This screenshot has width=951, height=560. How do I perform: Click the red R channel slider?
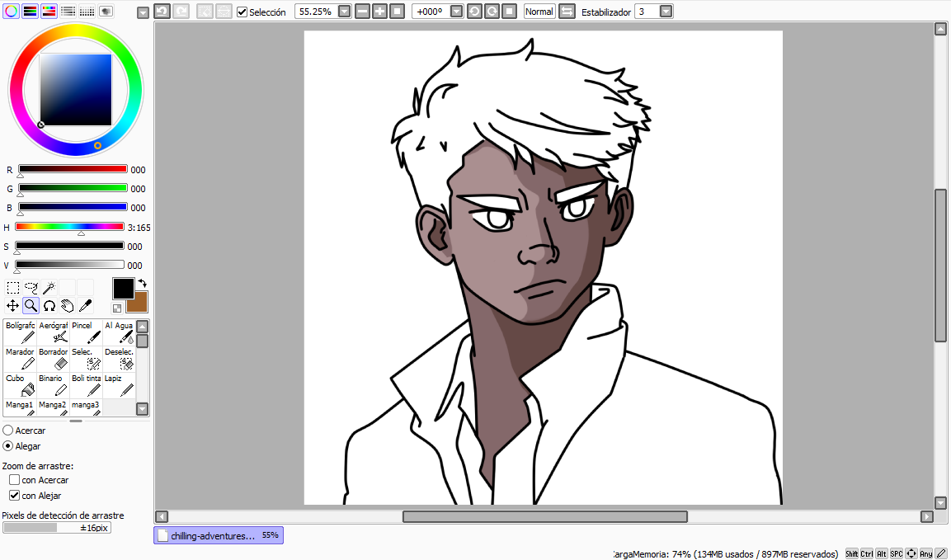[73, 169]
